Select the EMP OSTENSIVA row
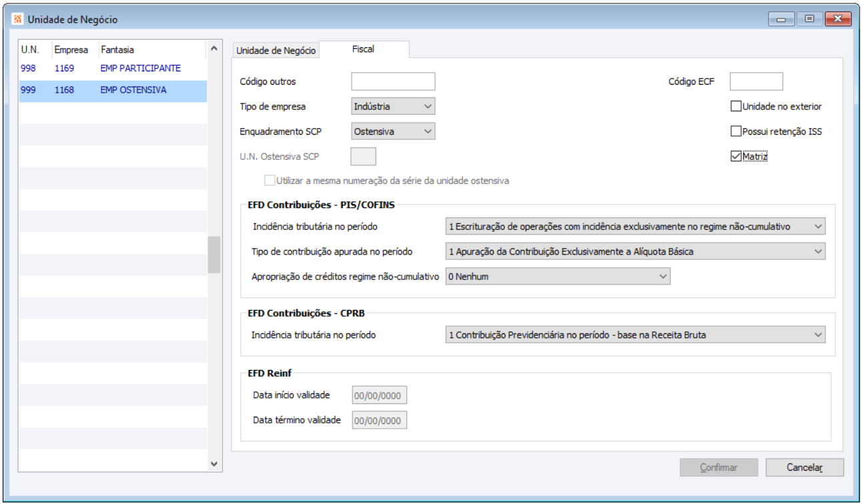The width and height of the screenshot is (862, 504). [x=112, y=90]
